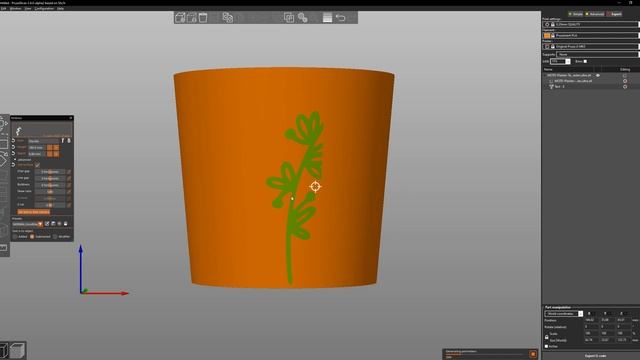The image size is (640, 360).
Task: Click the printer preset icon
Action: (x=547, y=47)
